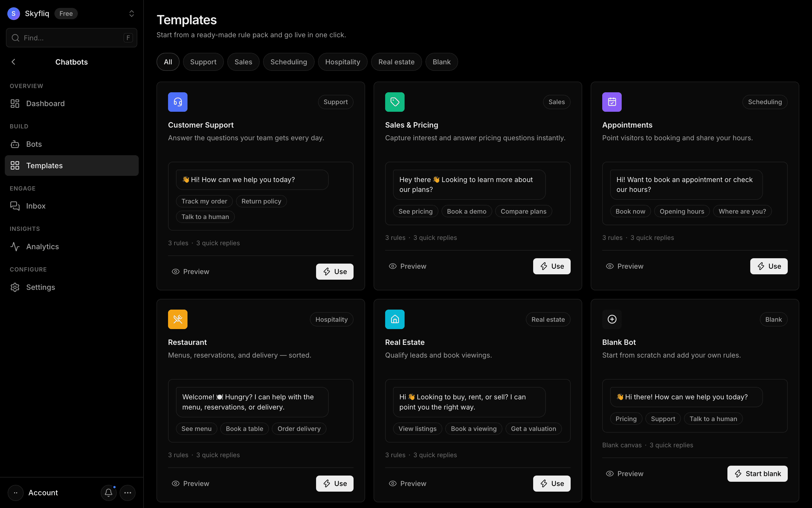The width and height of the screenshot is (812, 508).
Task: Click the View listings quick reply
Action: pyautogui.click(x=417, y=429)
